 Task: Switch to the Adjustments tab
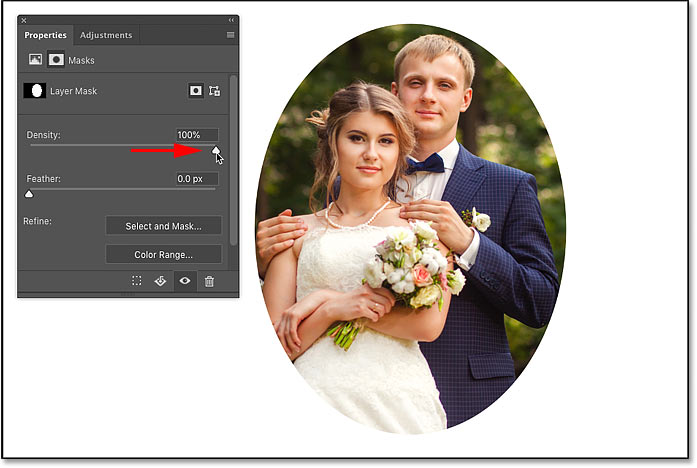coord(105,35)
